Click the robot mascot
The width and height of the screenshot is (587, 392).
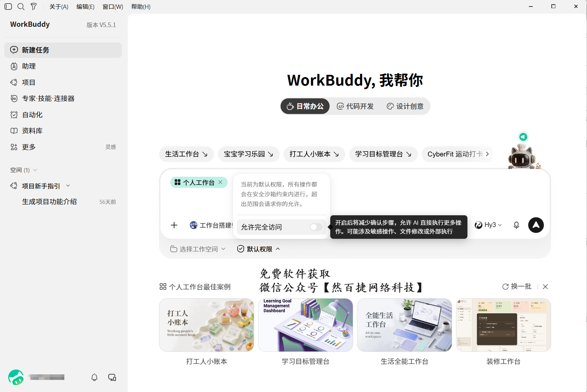522,156
